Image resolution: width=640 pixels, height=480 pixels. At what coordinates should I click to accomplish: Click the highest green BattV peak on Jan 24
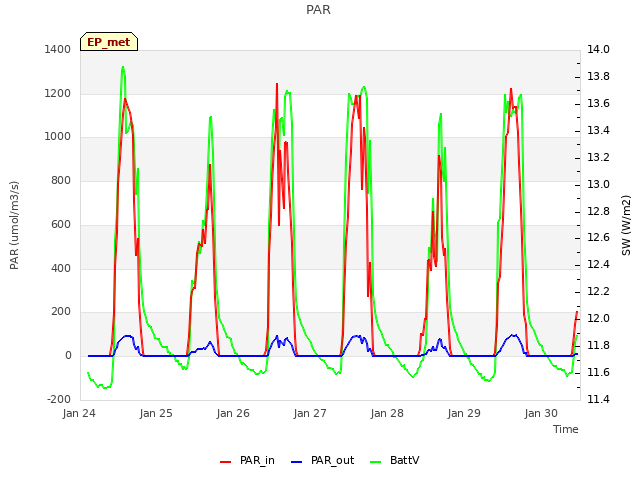click(x=123, y=67)
